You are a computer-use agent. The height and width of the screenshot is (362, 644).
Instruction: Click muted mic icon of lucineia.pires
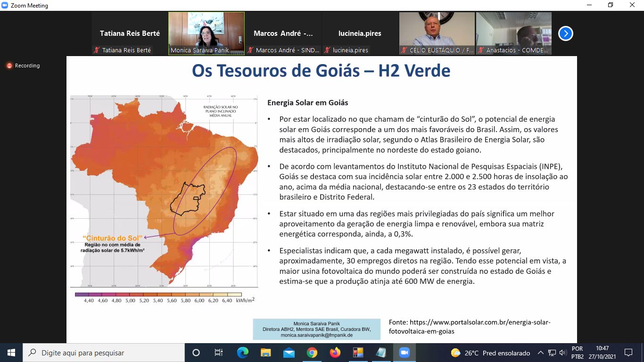click(327, 50)
